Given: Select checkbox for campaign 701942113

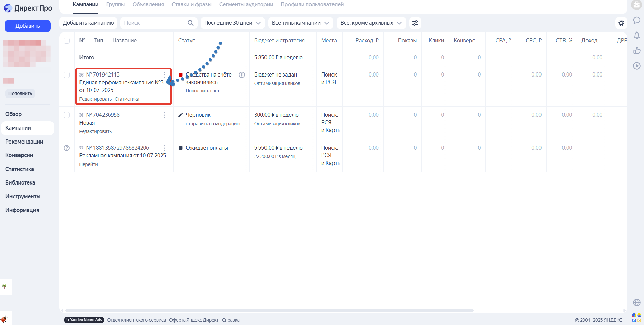Looking at the screenshot, I should 67,75.
